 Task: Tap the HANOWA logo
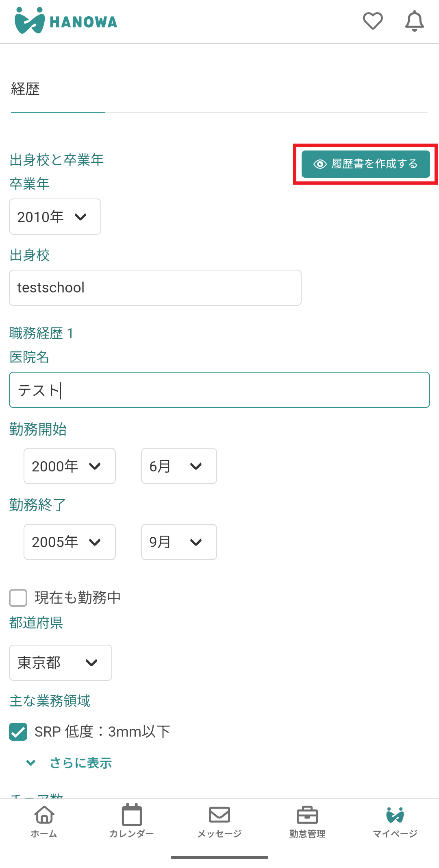tap(66, 21)
